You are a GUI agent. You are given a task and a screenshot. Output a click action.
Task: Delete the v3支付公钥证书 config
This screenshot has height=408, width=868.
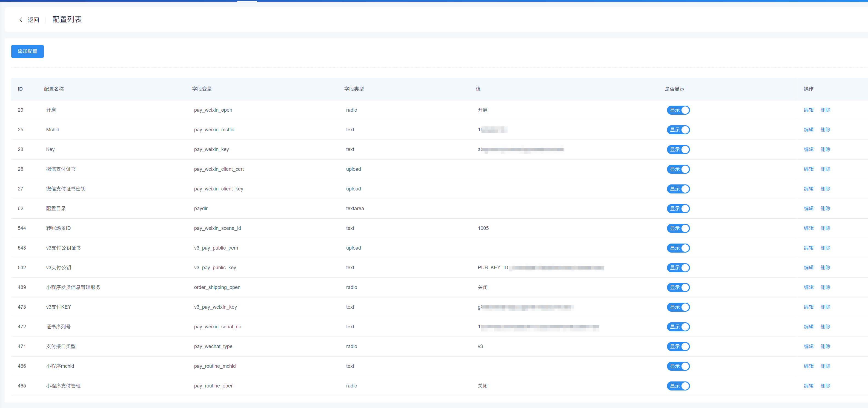pyautogui.click(x=825, y=248)
